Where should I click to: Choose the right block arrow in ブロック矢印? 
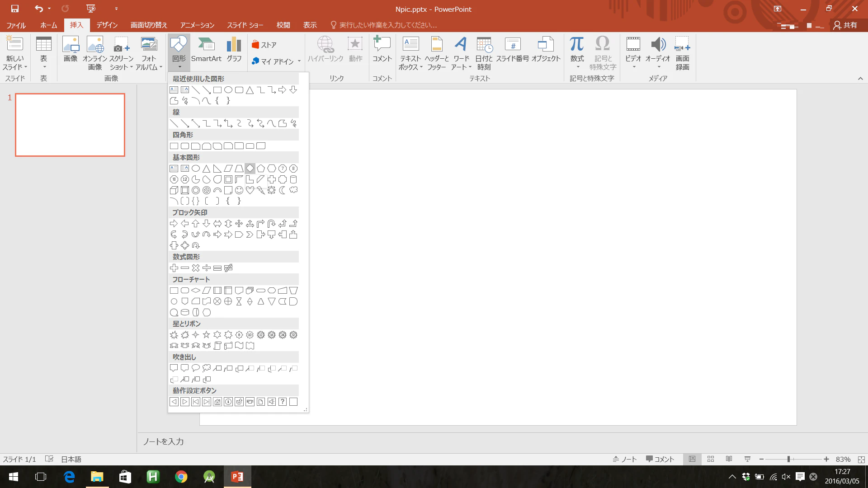174,224
